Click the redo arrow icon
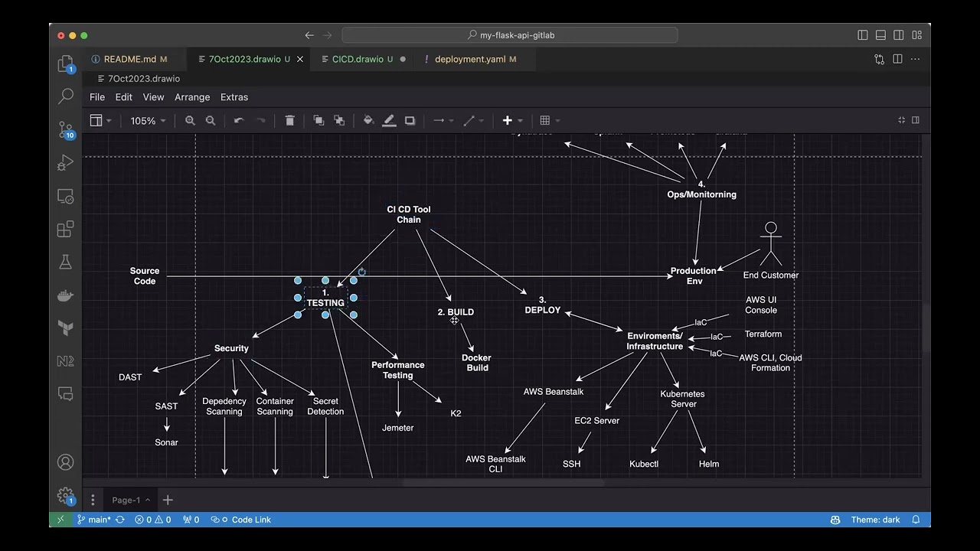Viewport: 980px width, 551px height. [260, 121]
